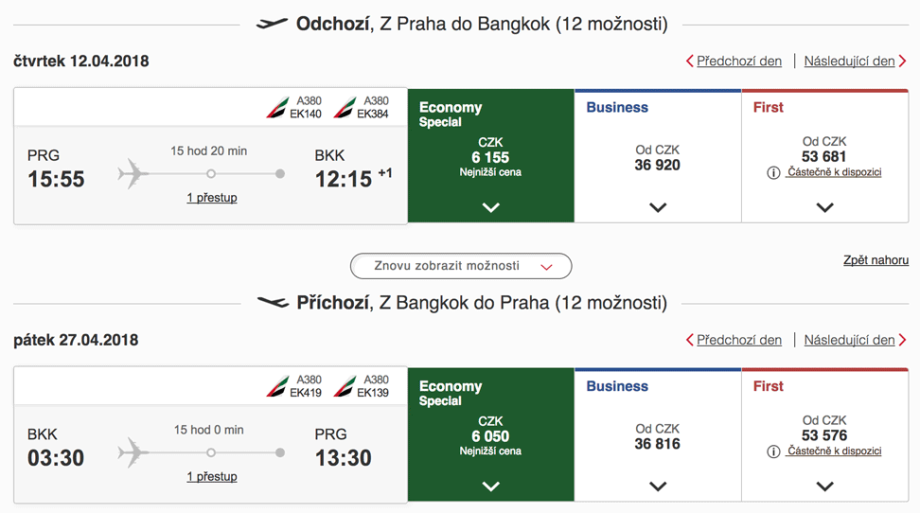Click the arriving airplane icon beside Příchozí

(272, 302)
